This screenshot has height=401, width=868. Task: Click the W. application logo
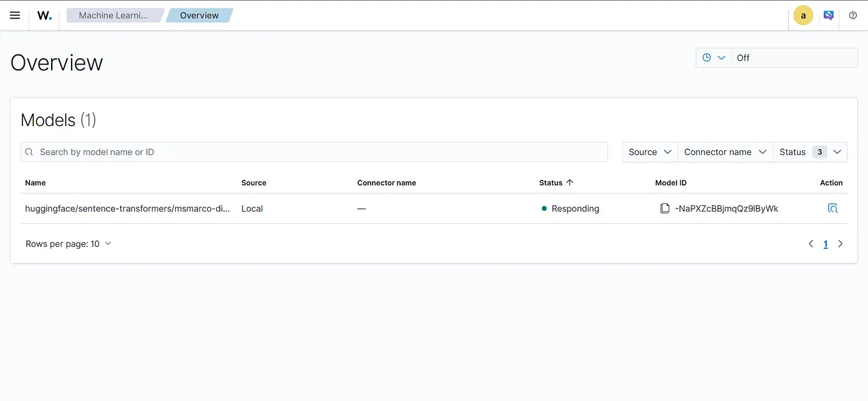[43, 15]
